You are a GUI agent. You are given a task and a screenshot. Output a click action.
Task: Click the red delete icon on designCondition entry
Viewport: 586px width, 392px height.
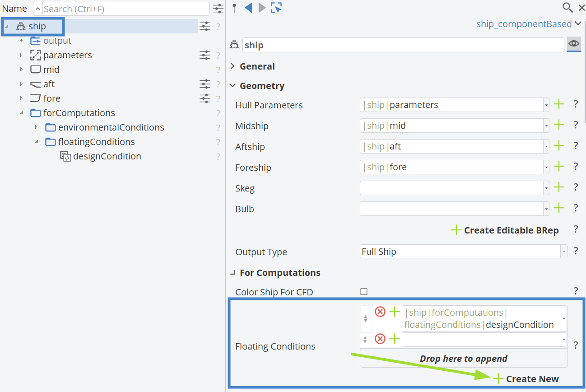pyautogui.click(x=380, y=311)
